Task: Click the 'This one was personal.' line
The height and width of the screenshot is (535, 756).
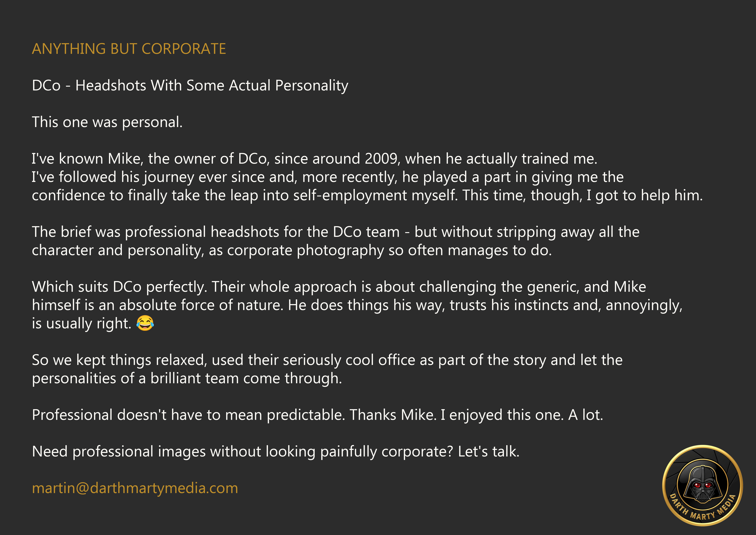Action: (x=107, y=122)
